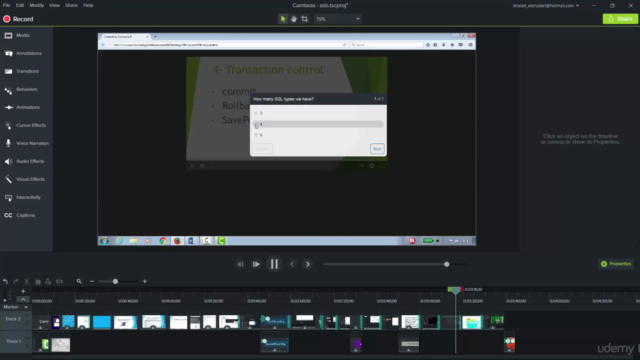Collapse the marker track chevron
The width and height of the screenshot is (640, 360).
point(23,299)
